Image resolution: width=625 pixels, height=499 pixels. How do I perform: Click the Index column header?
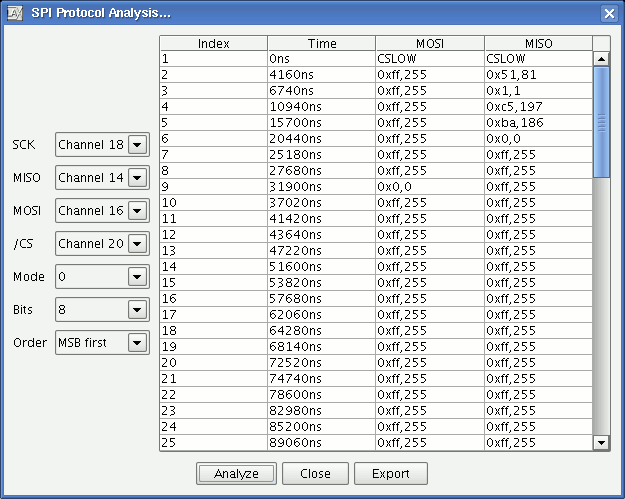[x=213, y=44]
